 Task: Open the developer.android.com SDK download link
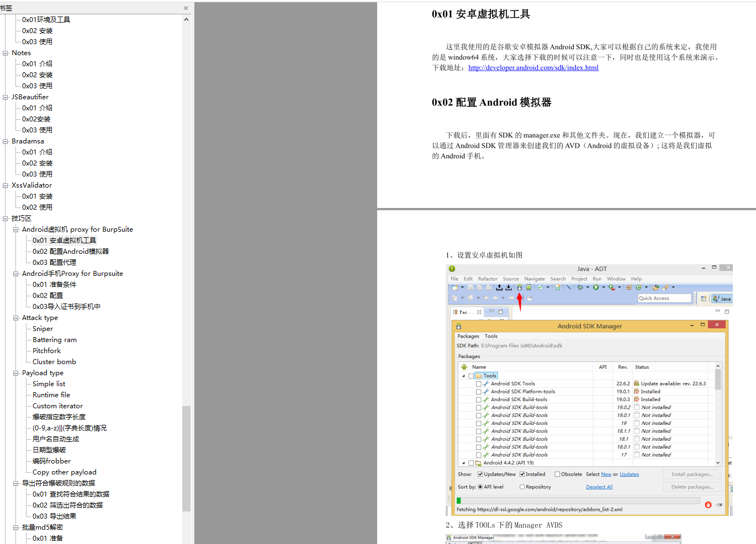533,68
